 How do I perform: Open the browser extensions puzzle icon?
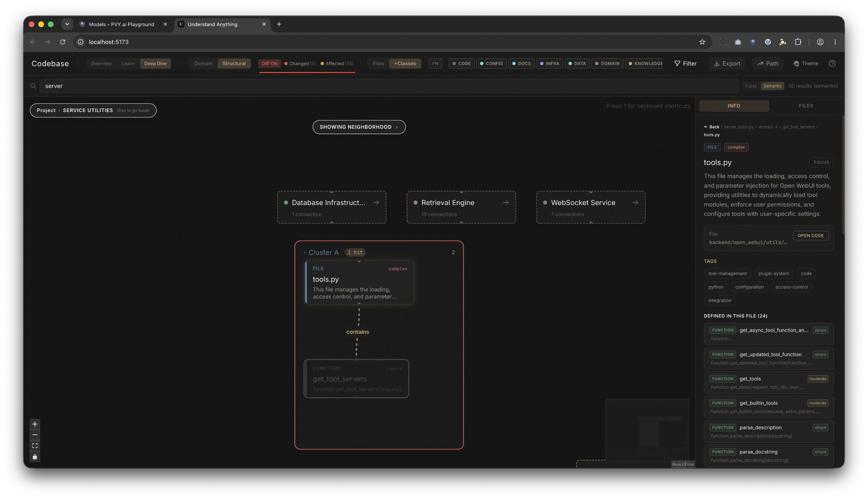(798, 42)
